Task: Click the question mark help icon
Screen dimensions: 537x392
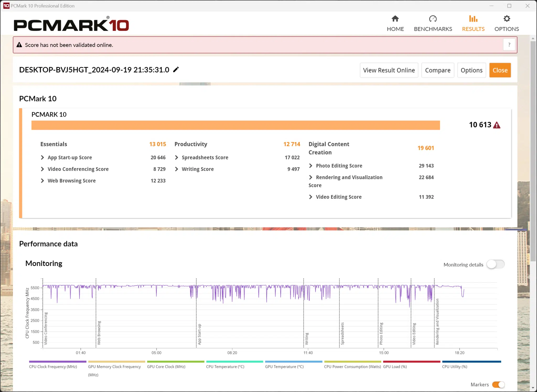Action: (509, 45)
